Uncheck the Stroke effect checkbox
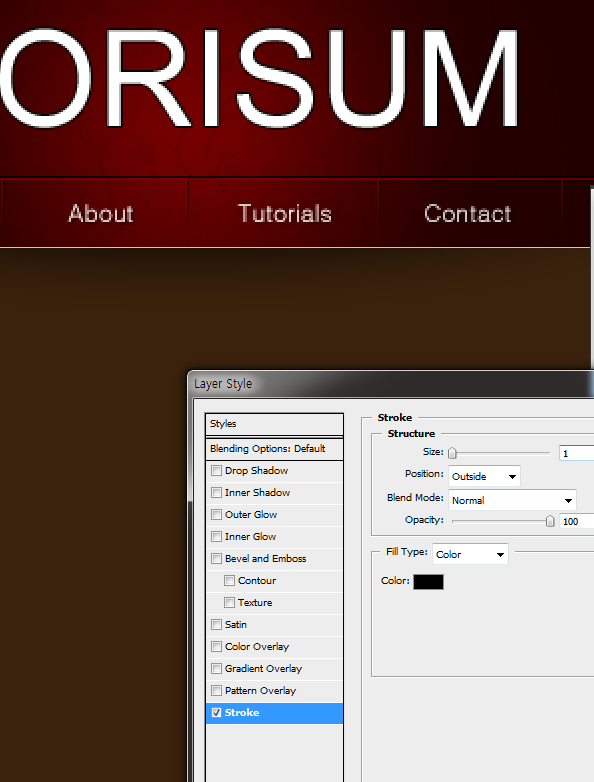Image resolution: width=594 pixels, height=782 pixels. pyautogui.click(x=216, y=712)
